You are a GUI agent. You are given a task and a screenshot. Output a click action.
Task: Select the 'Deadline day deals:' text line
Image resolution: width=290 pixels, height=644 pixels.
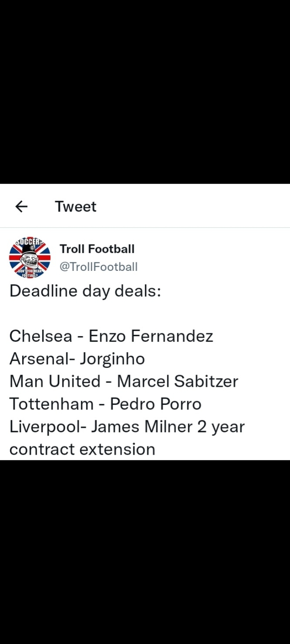tap(85, 291)
